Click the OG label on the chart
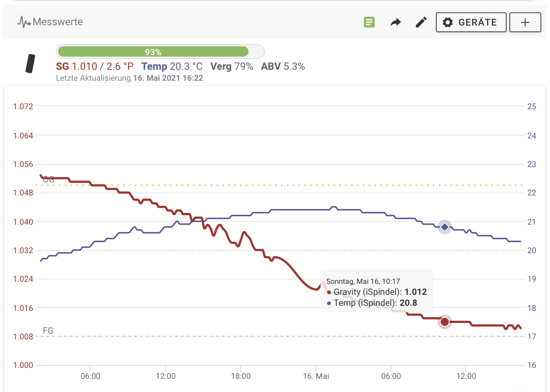Screen dimensions: 550x392 click(49, 179)
